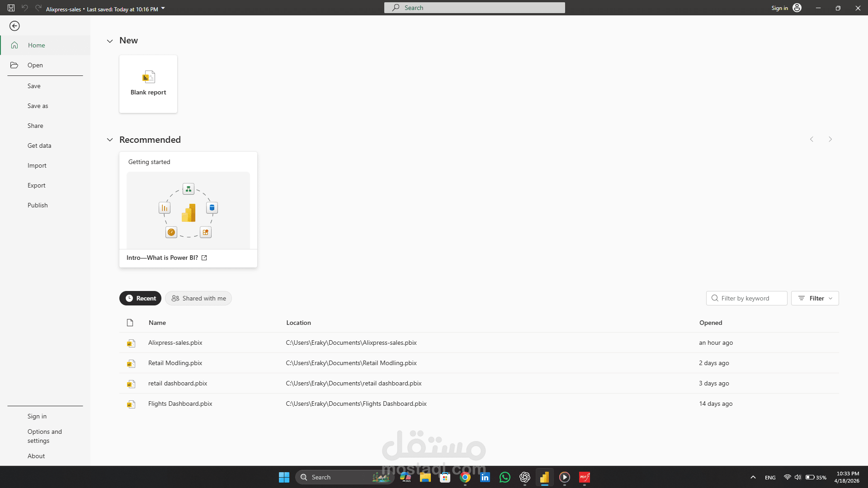Image resolution: width=868 pixels, height=488 pixels.
Task: Open retail dashboard.pbix from recent list
Action: pos(178,383)
